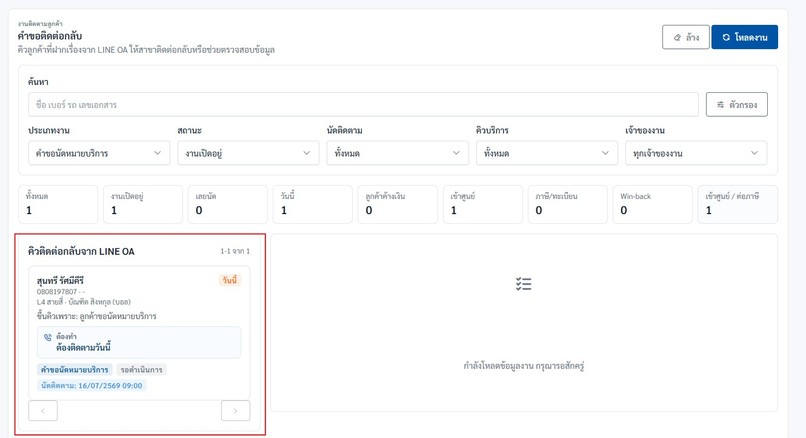
Task: Open the ประเภทงาน dropdown
Action: (x=99, y=153)
